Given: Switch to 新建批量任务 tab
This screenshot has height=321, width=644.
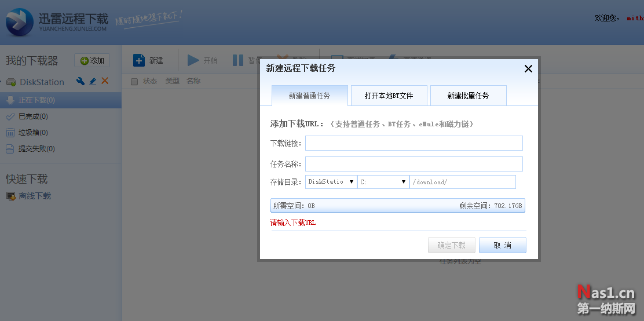Looking at the screenshot, I should click(x=468, y=96).
